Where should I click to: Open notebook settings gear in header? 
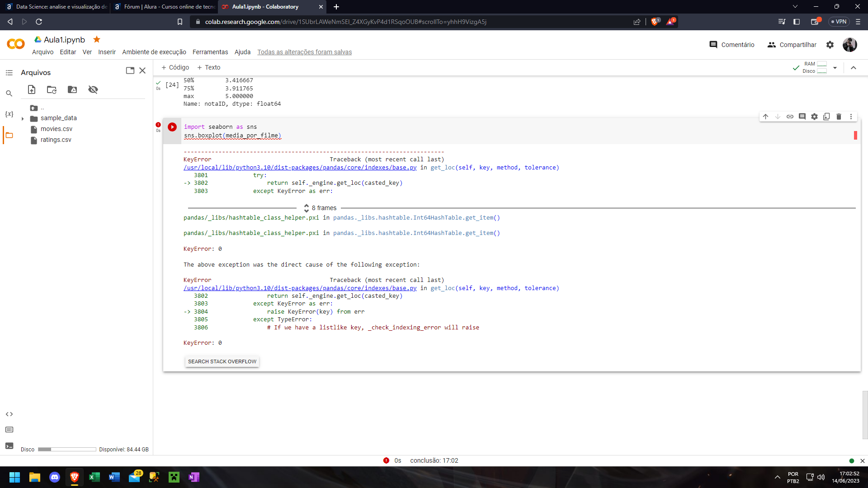[830, 45]
